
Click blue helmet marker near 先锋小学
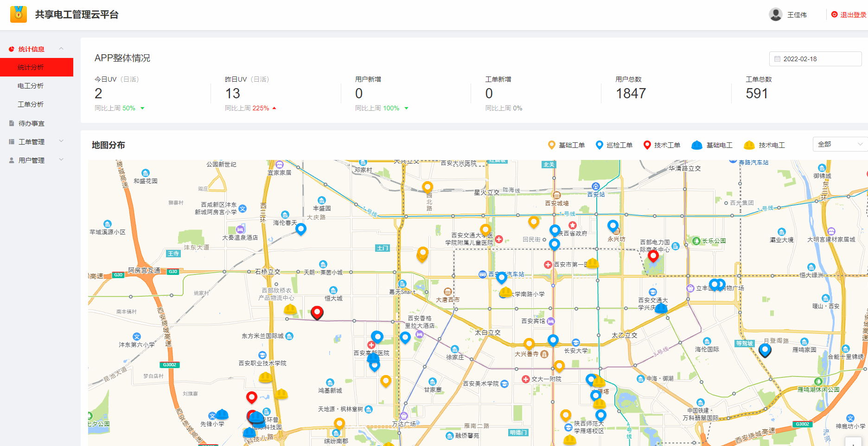222,414
